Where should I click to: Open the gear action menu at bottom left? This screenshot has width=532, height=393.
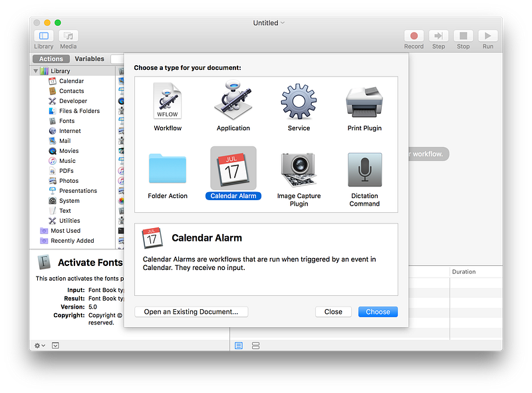40,346
